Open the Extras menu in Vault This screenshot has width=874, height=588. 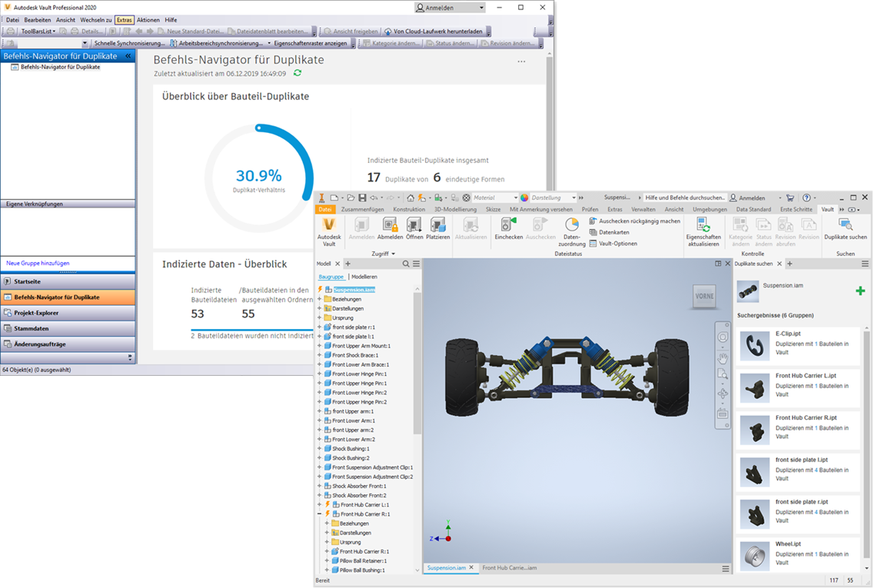tap(125, 20)
